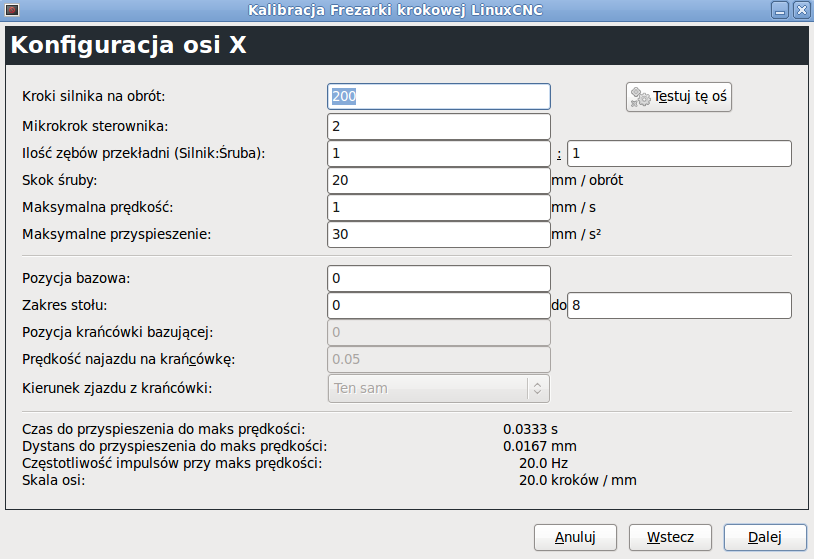This screenshot has height=559, width=814.
Task: Click the Mikrokrok sterownika input field
Action: tap(439, 126)
